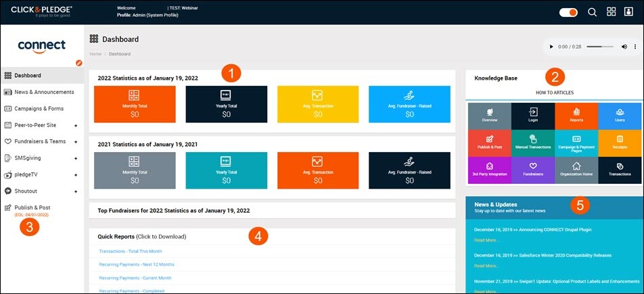Viewport: 644px width, 294px height.
Task: Download Recurring Payments - Next 12 Months
Action: point(137,264)
